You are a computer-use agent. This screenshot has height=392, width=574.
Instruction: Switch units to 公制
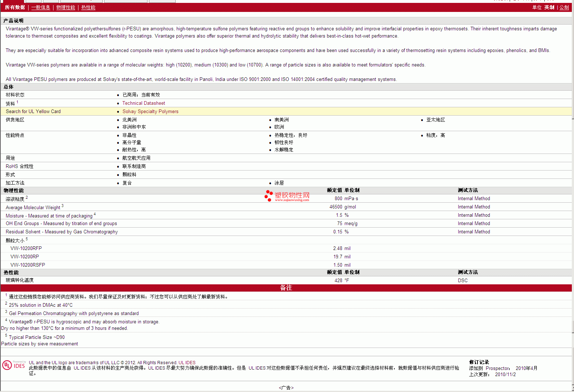point(564,7)
